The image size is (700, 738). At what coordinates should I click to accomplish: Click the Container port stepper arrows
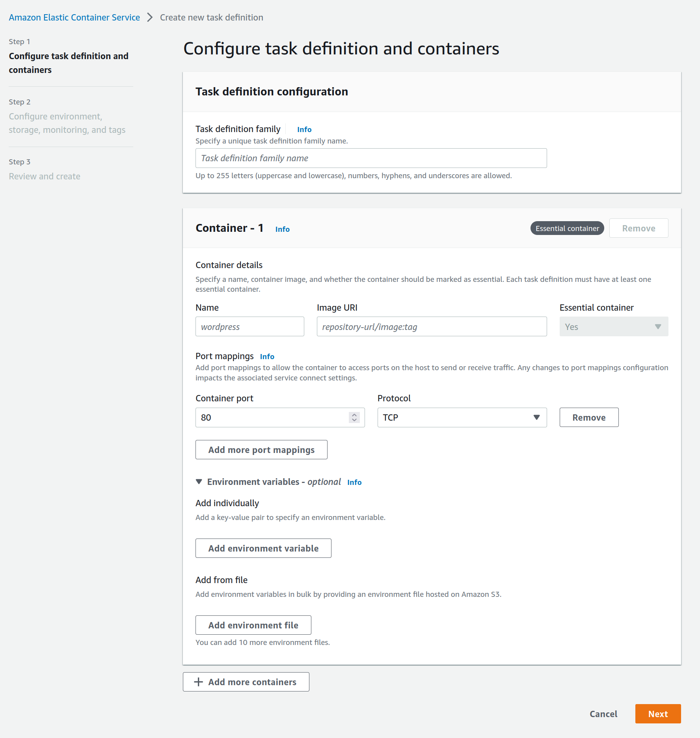[354, 417]
